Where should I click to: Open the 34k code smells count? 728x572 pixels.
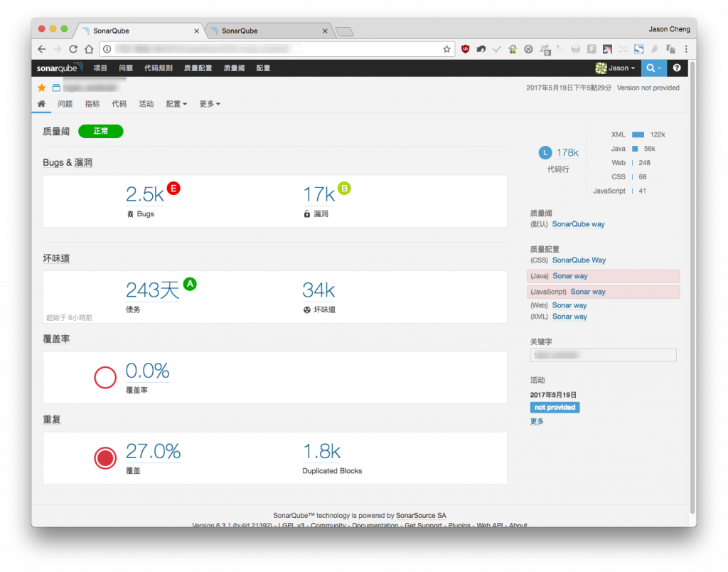point(318,290)
